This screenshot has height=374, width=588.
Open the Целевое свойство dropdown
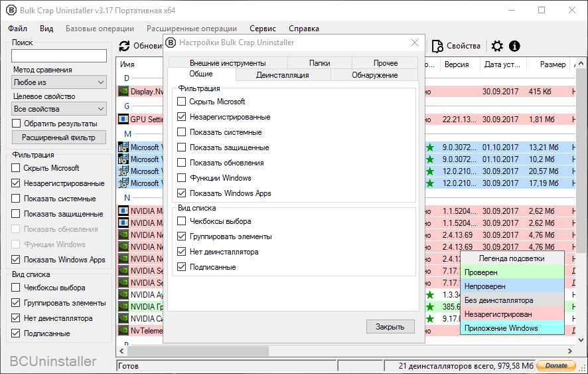(x=59, y=109)
